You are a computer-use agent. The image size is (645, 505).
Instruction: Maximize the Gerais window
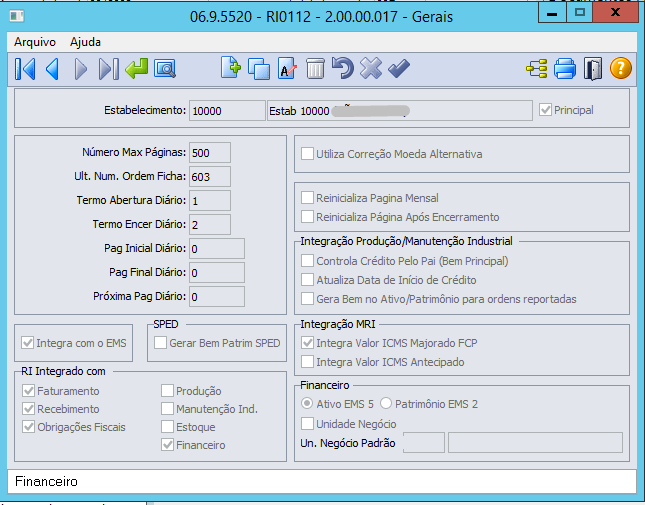[x=580, y=13]
